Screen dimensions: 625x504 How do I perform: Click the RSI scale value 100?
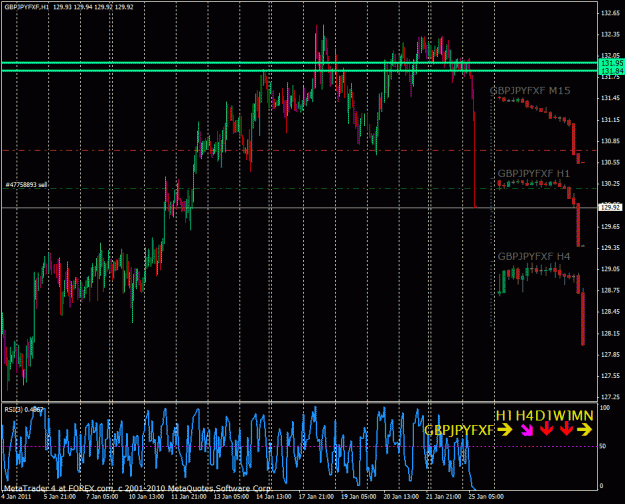tap(605, 408)
